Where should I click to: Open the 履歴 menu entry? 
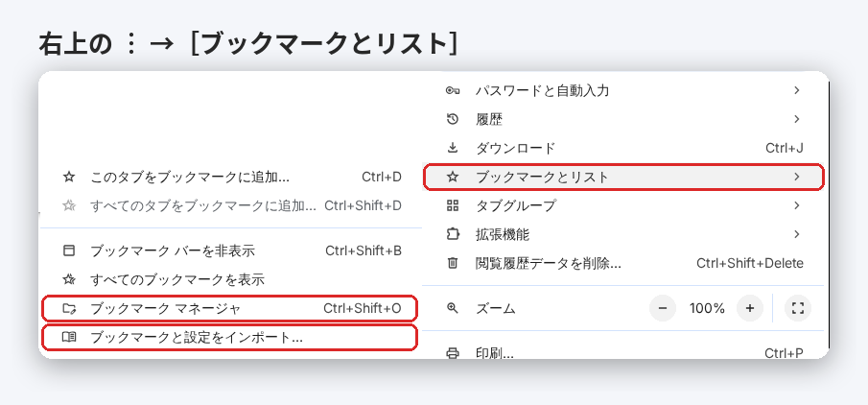622,119
